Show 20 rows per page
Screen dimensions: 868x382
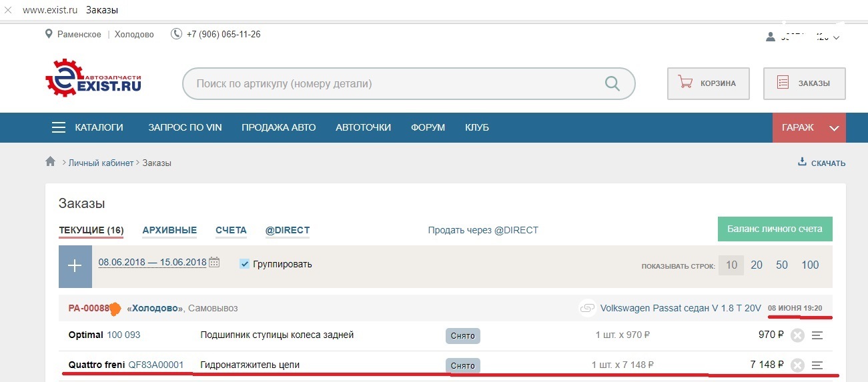pyautogui.click(x=757, y=265)
